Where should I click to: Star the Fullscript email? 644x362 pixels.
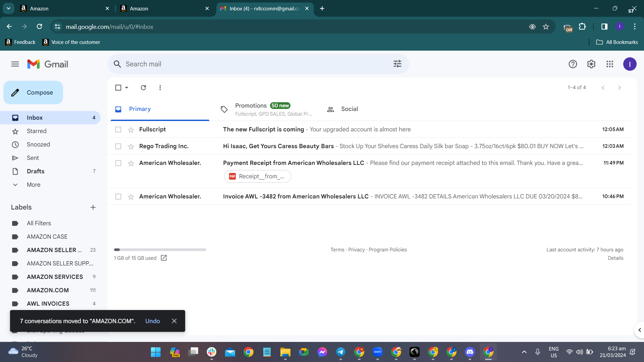point(131,130)
